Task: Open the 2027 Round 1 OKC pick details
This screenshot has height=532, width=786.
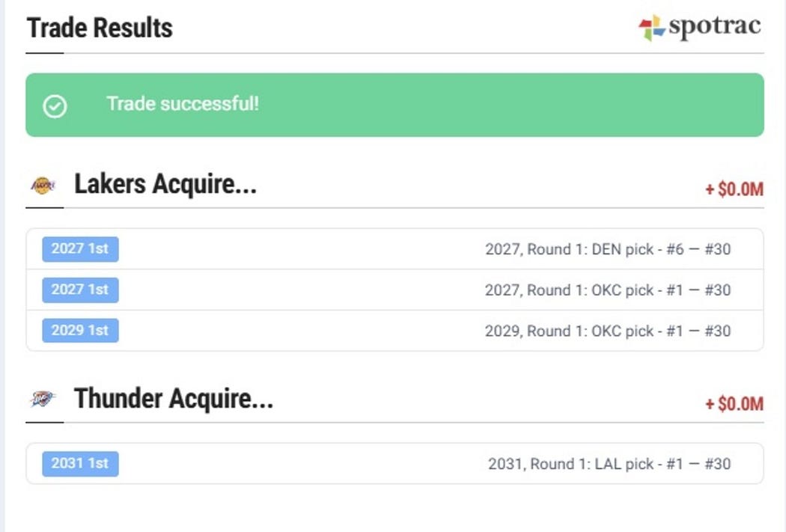Action: (607, 290)
